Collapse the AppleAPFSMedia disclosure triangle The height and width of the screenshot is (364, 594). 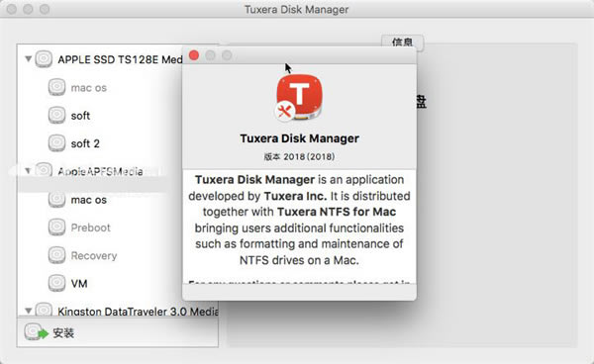(28, 171)
